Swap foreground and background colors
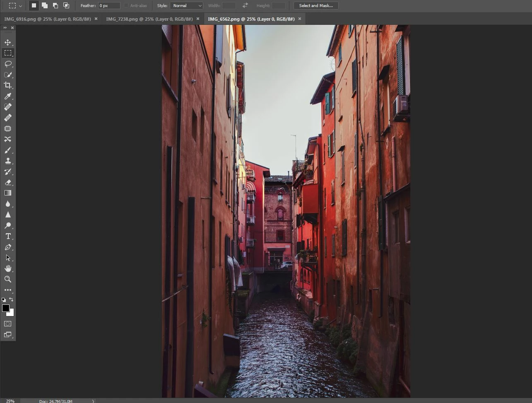532x403 pixels. coord(11,299)
